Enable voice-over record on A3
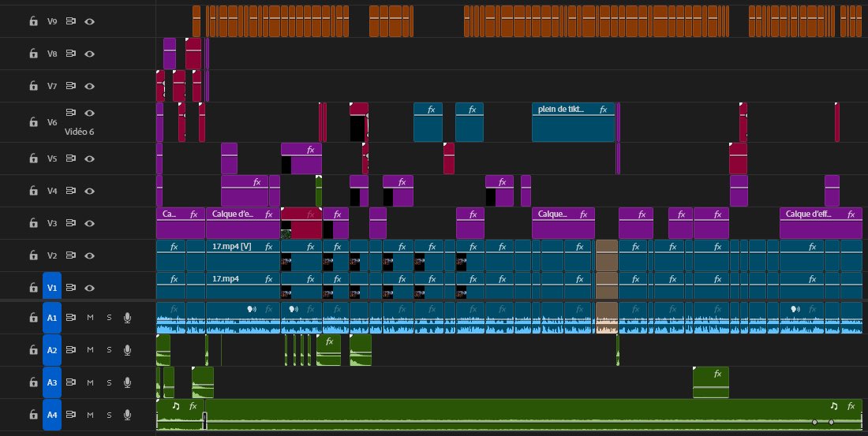 tap(127, 382)
